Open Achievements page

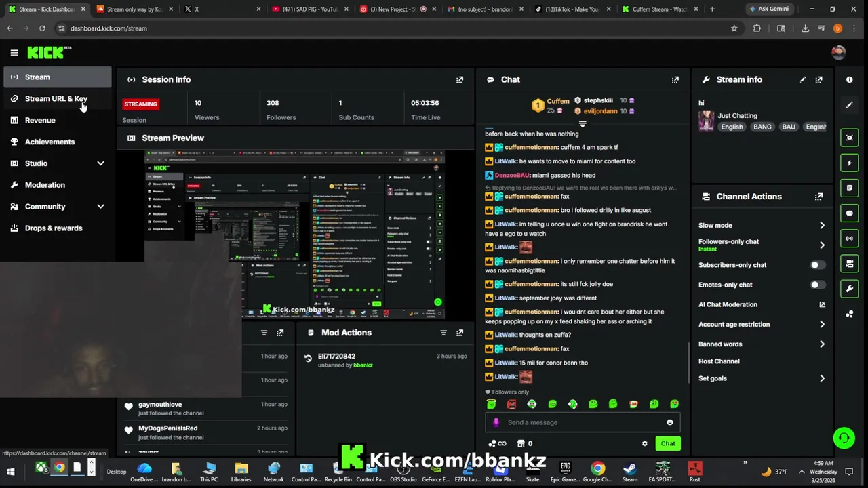(x=57, y=142)
